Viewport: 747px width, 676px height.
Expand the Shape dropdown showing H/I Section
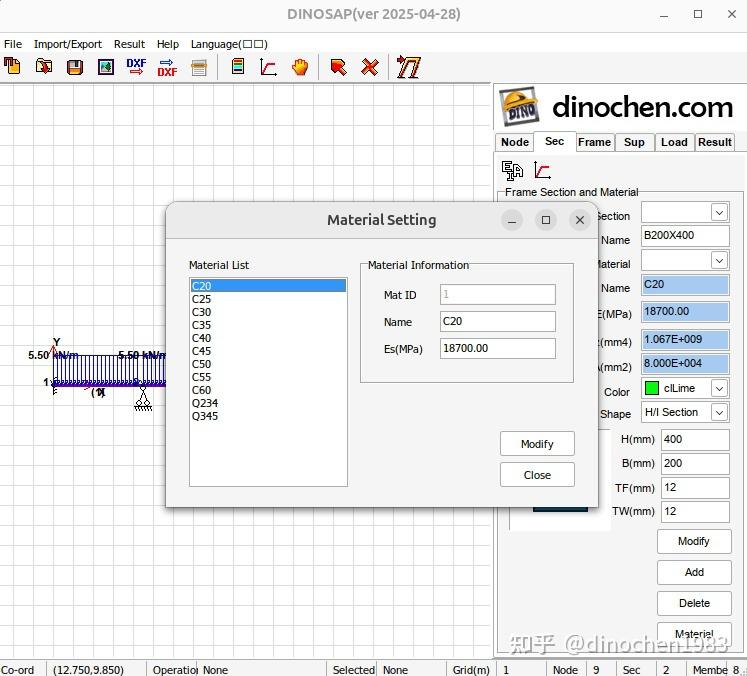coord(719,412)
